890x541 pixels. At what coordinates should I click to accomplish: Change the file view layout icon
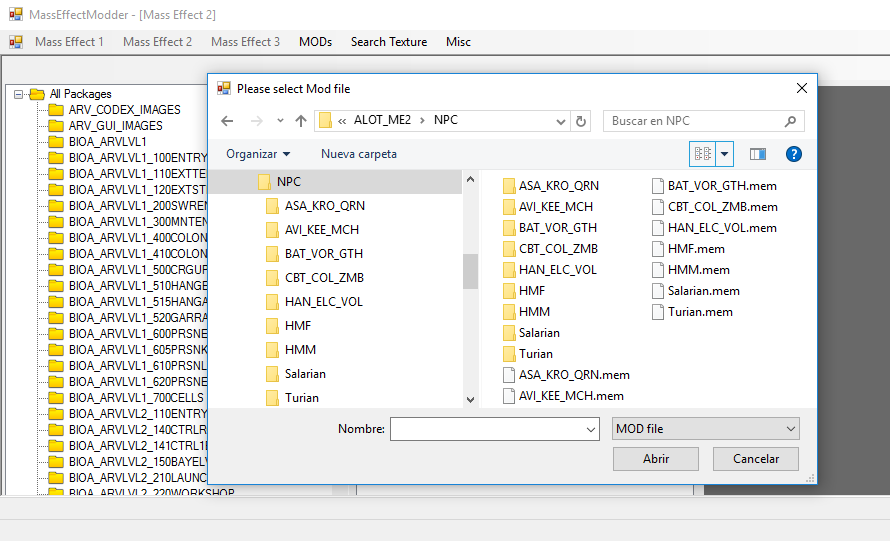[703, 154]
